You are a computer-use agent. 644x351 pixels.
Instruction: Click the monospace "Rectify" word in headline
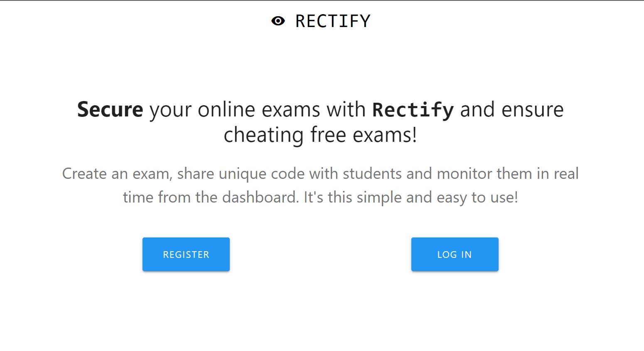click(x=413, y=110)
